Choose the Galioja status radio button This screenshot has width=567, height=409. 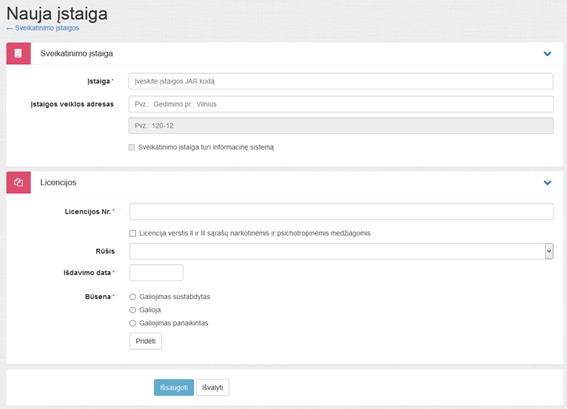point(133,310)
